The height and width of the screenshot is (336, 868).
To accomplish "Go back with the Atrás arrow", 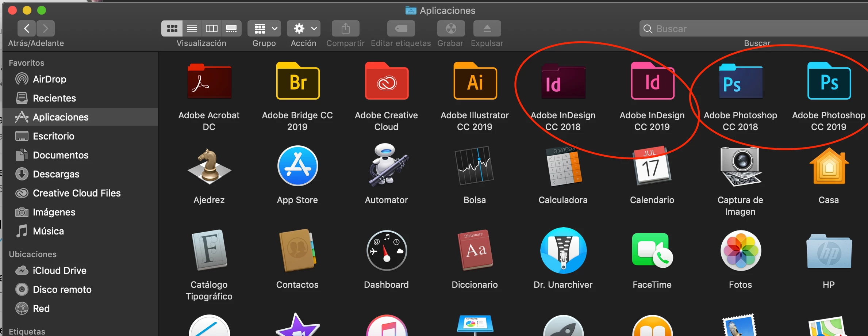I will tap(27, 28).
